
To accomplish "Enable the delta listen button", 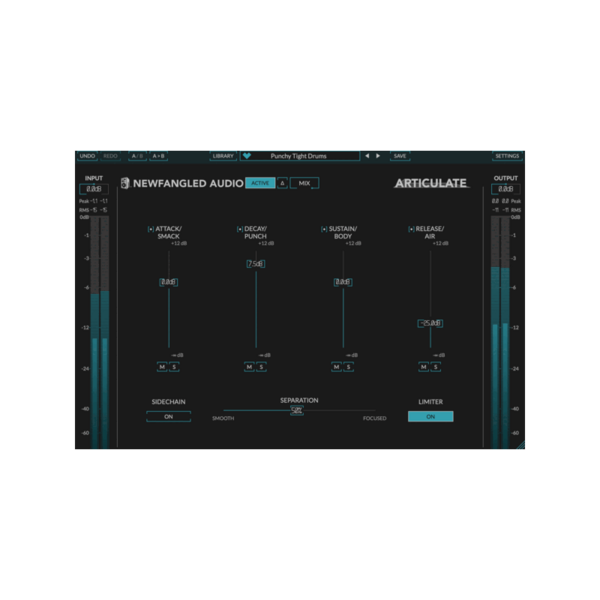I will 282,183.
